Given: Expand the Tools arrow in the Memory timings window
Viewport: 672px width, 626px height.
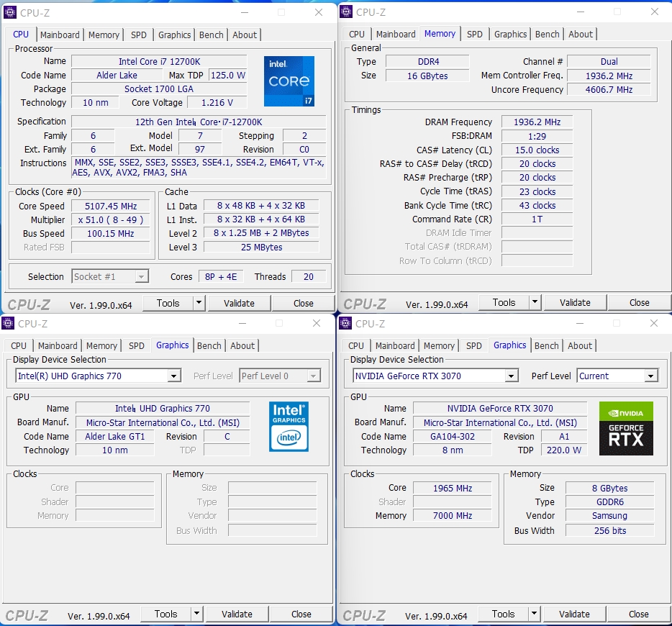Looking at the screenshot, I should coord(535,303).
